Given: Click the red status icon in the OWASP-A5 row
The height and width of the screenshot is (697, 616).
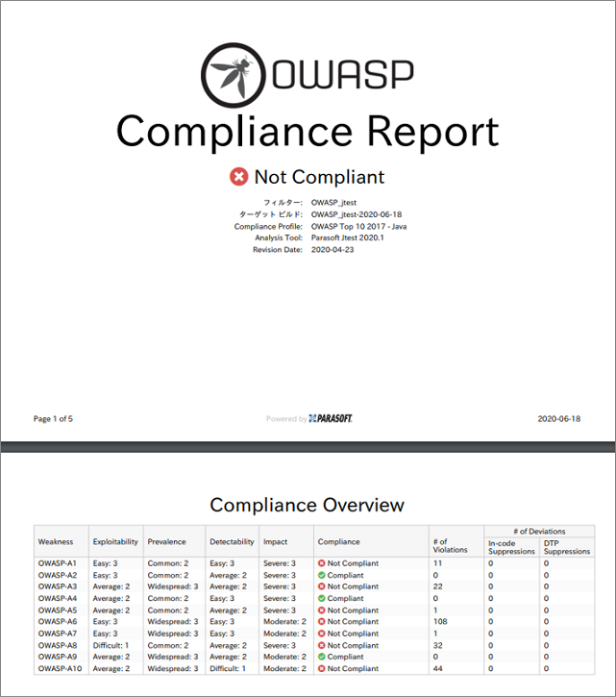Looking at the screenshot, I should [x=322, y=610].
